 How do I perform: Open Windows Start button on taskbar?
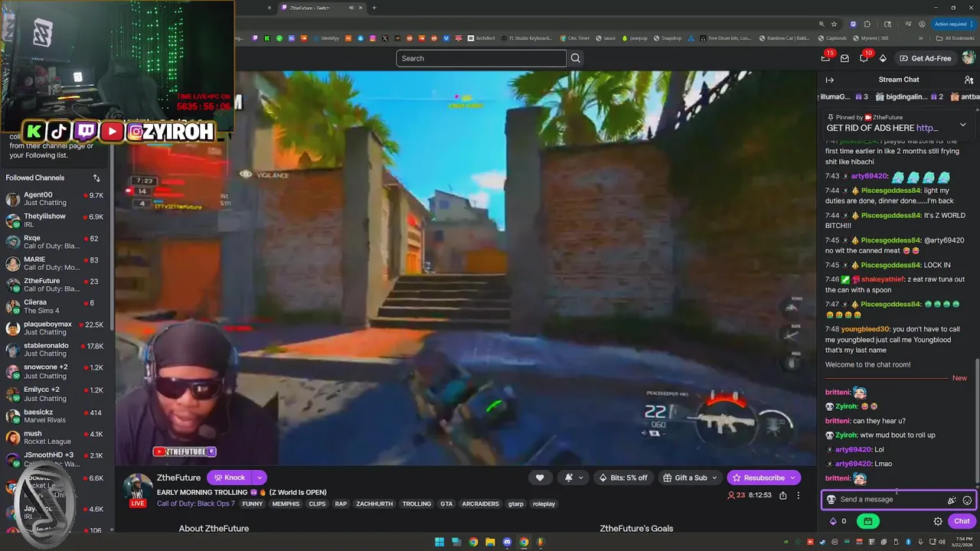(439, 542)
